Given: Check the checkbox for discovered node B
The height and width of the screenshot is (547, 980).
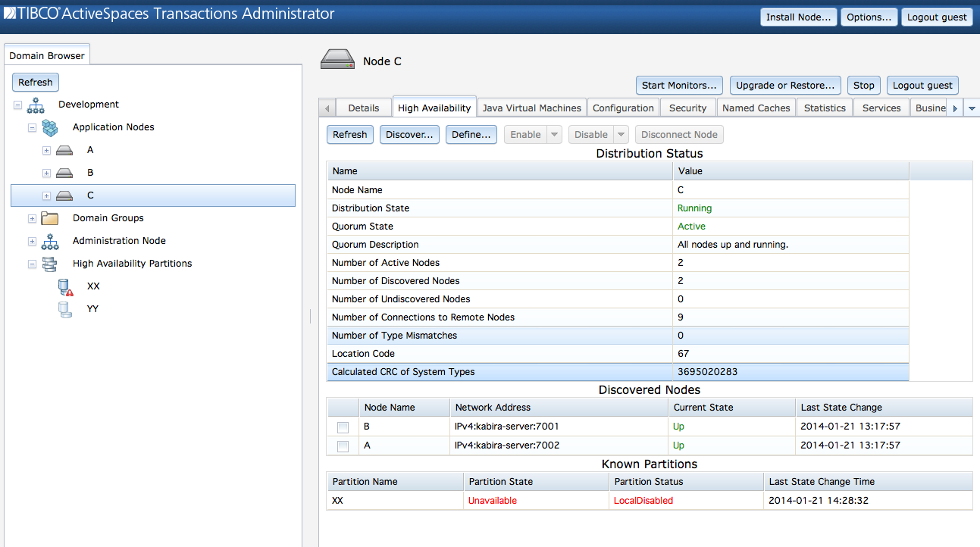Looking at the screenshot, I should pyautogui.click(x=343, y=427).
